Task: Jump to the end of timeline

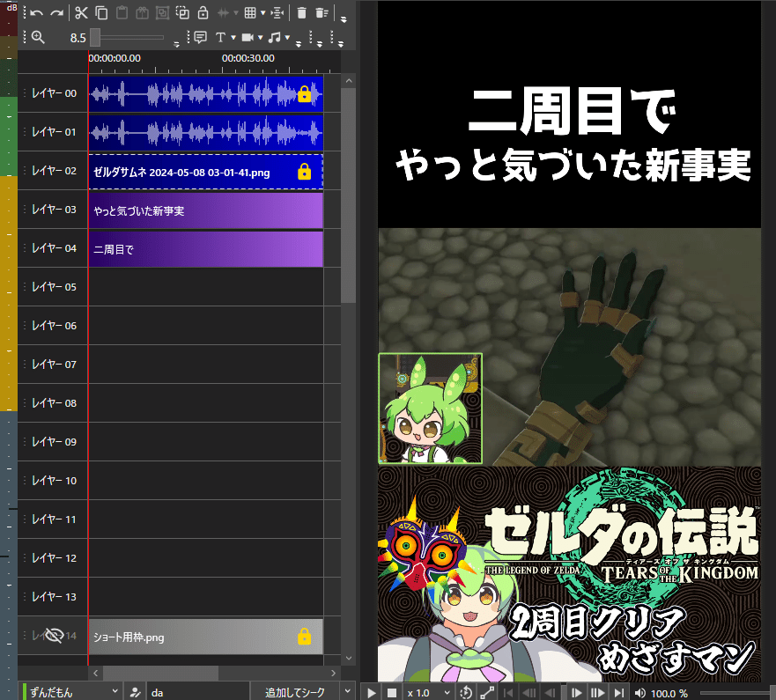Action: [x=618, y=693]
